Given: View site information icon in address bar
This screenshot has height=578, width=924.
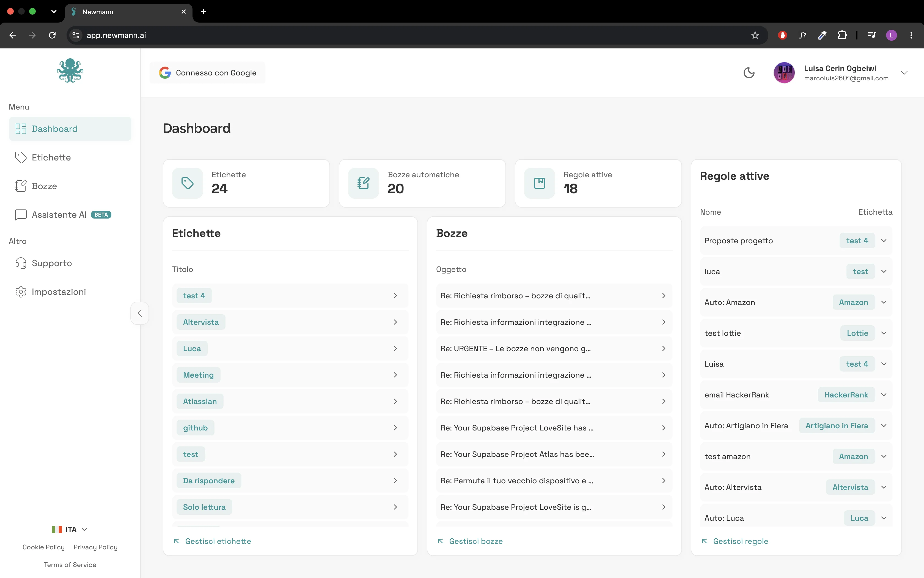Looking at the screenshot, I should 76,35.
